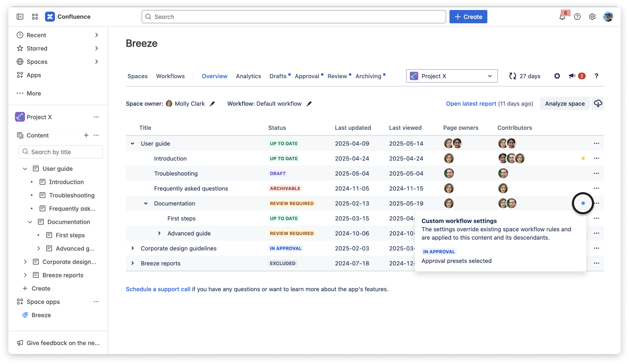Click Give feedback on the new navigation
Image resolution: width=629 pixels, height=364 pixels.
pyautogui.click(x=58, y=343)
